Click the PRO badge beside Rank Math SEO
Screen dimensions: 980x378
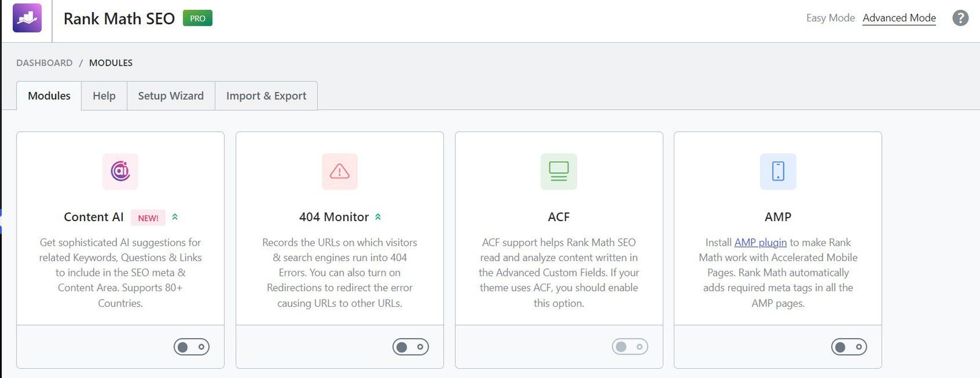pos(197,18)
